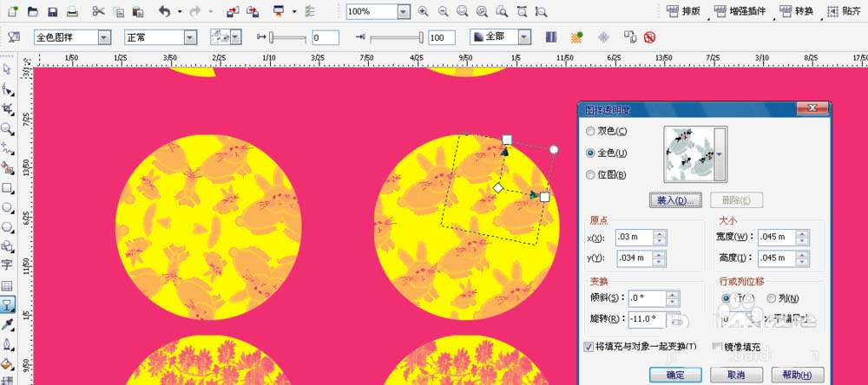868x385 pixels.
Task: Undo the last action
Action: 164,11
